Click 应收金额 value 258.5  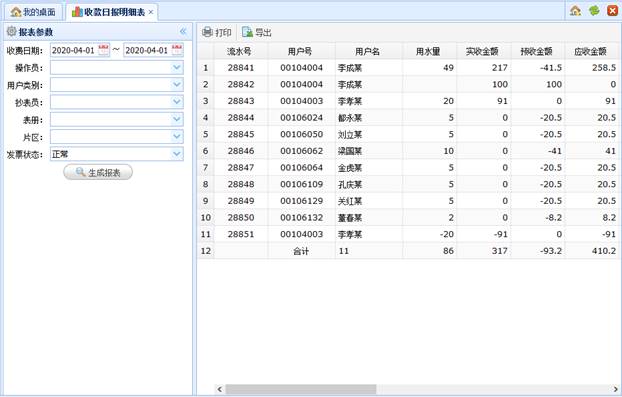point(604,68)
